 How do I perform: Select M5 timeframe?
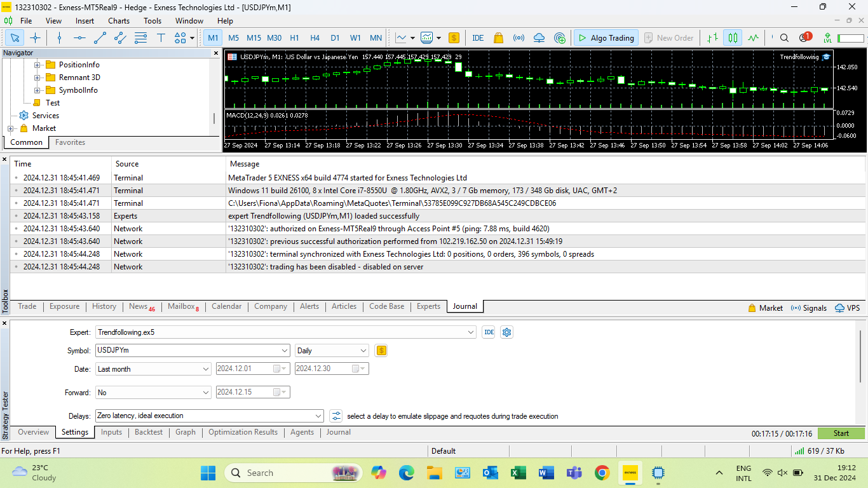tap(233, 38)
